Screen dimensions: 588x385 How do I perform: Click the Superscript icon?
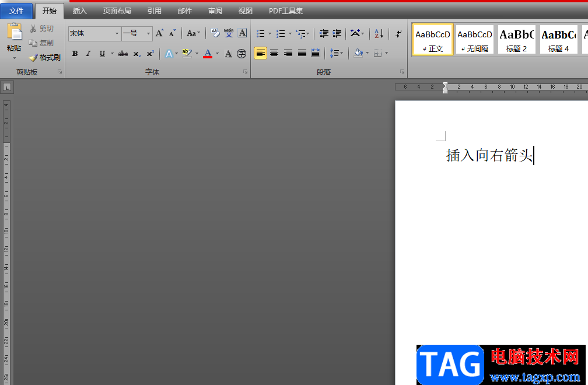pyautogui.click(x=150, y=54)
